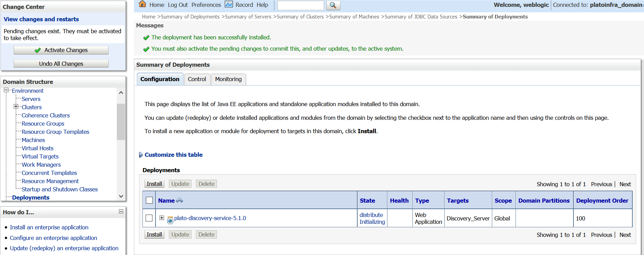Screen dimensions: 644x255
Task: Select Startup and Shutdown Classes tree item
Action: click(60, 189)
